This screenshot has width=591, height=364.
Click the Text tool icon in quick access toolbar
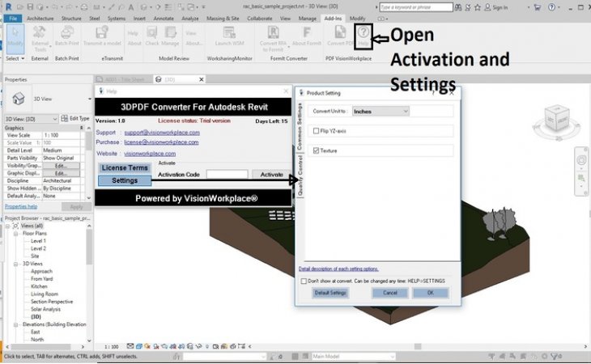click(x=131, y=7)
